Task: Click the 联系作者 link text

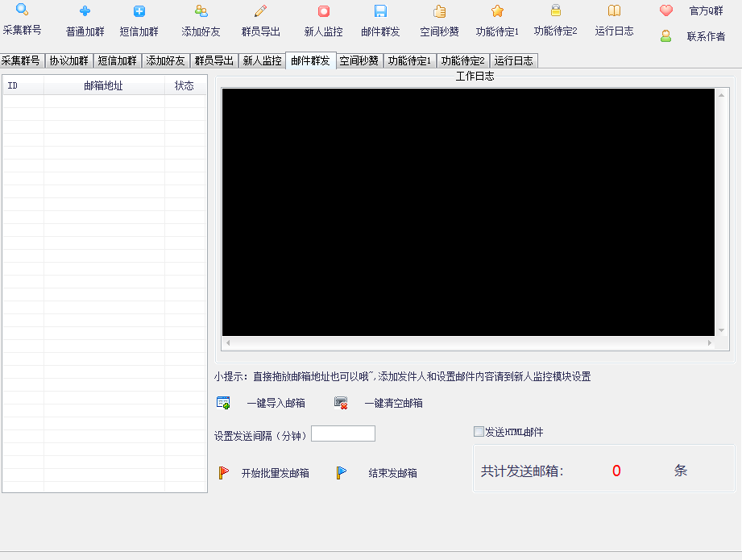Action: pyautogui.click(x=706, y=36)
